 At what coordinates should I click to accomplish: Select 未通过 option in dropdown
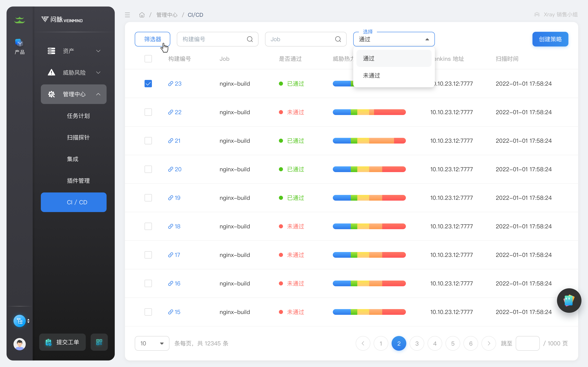tap(372, 75)
